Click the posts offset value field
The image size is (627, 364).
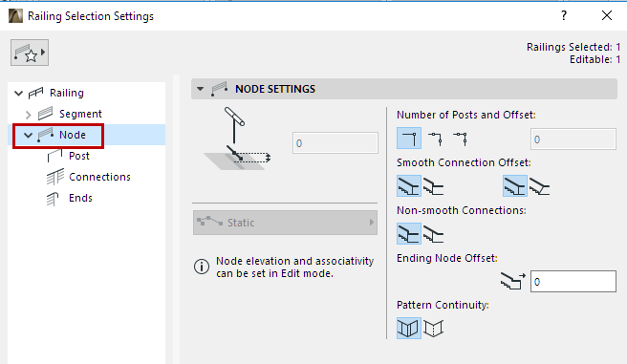[573, 139]
